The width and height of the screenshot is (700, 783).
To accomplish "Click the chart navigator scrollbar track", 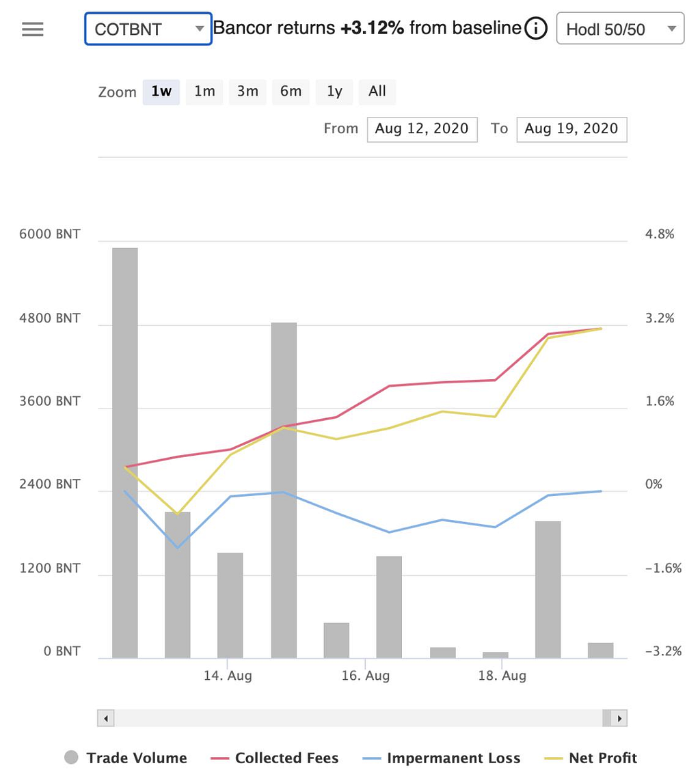I will point(358,718).
